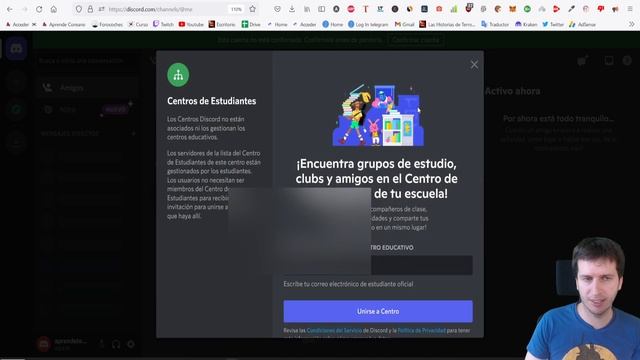
Task: Open the Gmail bookmark
Action: click(x=404, y=24)
